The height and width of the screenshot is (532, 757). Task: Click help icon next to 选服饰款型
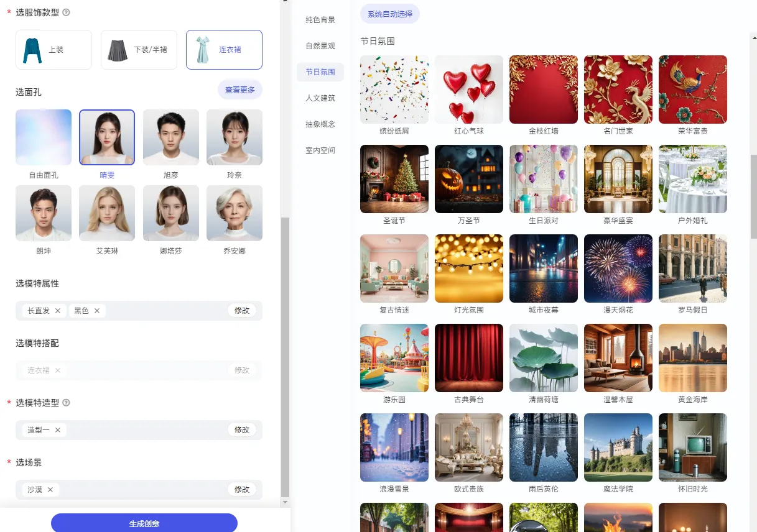point(67,12)
